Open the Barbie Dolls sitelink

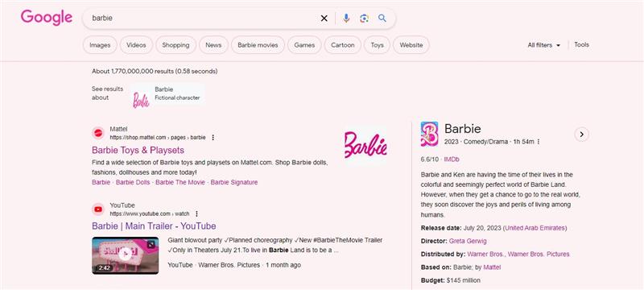133,182
